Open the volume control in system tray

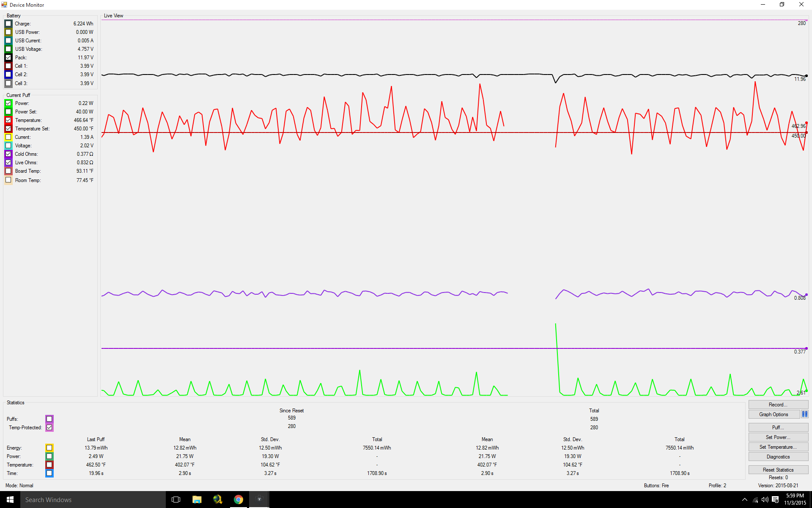pos(765,500)
